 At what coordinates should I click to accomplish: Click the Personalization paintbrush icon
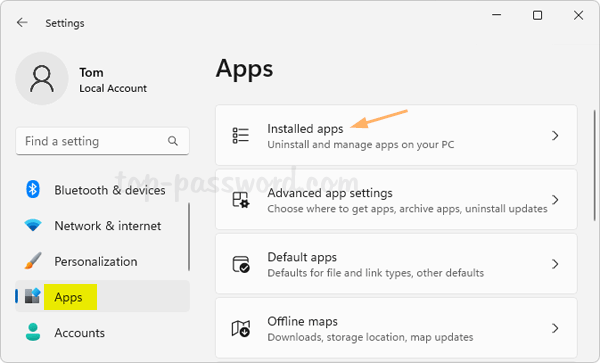[x=33, y=261]
